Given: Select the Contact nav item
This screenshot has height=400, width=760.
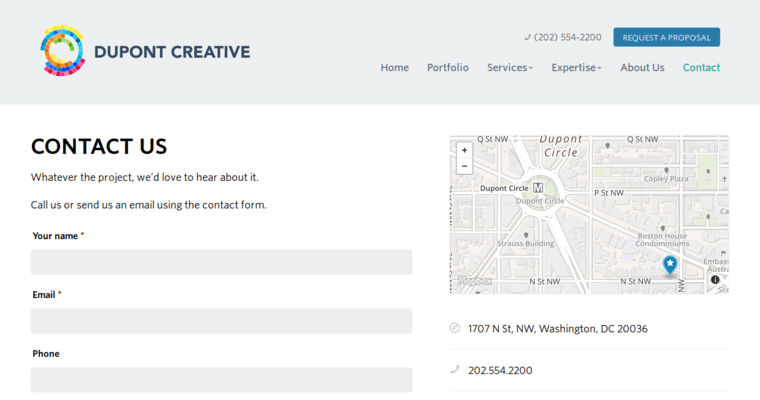Looking at the screenshot, I should pos(701,68).
